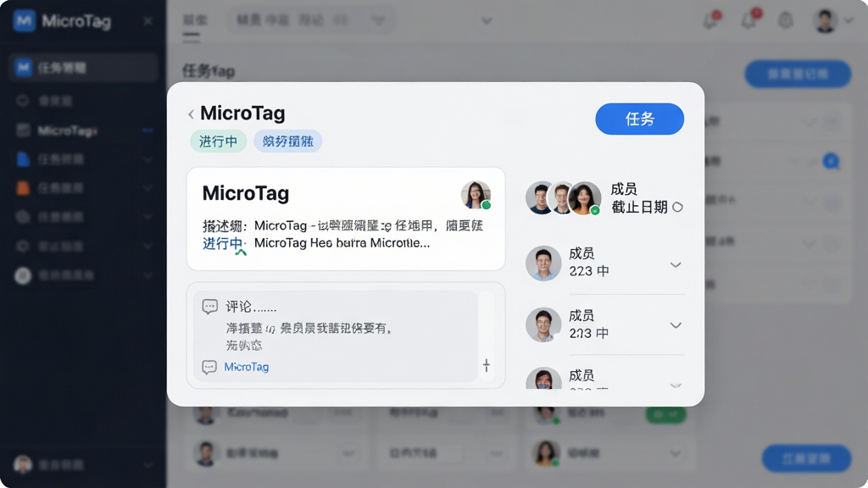868x488 pixels.
Task: Click the clock icon in the top bar
Action: [786, 21]
